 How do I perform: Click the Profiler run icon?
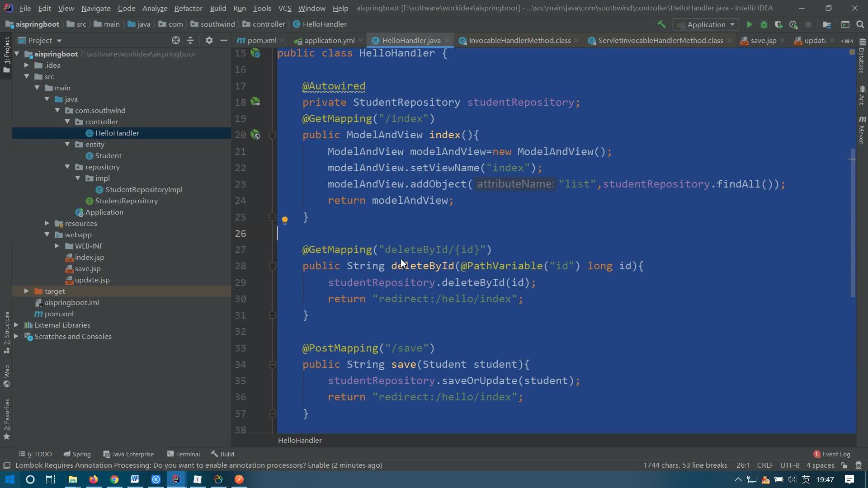click(x=793, y=24)
